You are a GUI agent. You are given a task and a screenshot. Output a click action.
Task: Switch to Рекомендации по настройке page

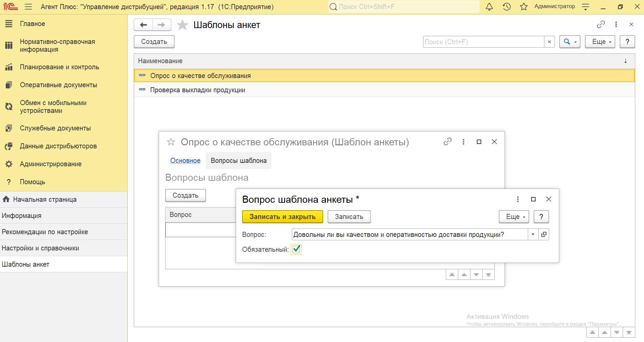click(x=63, y=232)
